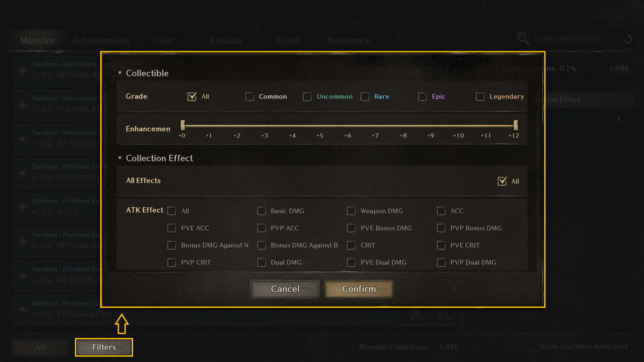Click the enhancement slider maximum handle at +12
Viewport: 644px width, 362px height.
(x=515, y=125)
